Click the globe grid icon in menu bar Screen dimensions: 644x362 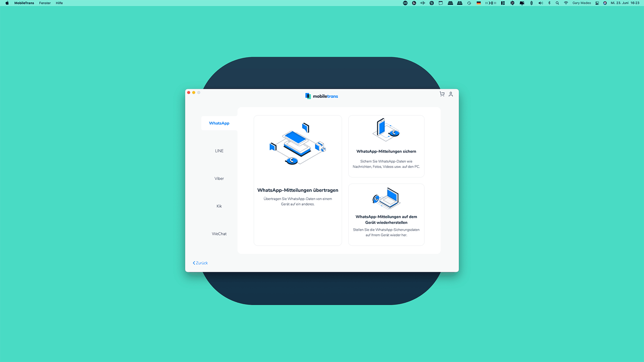(x=405, y=3)
